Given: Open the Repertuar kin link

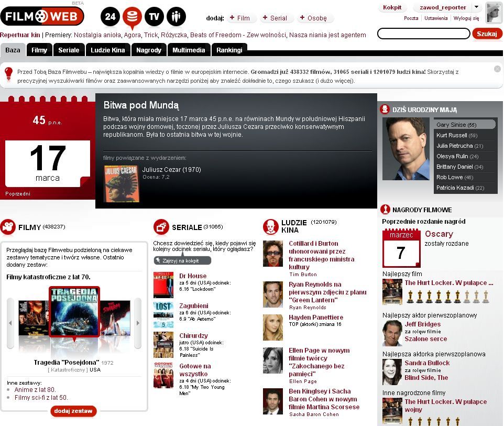Looking at the screenshot, I should [20, 35].
